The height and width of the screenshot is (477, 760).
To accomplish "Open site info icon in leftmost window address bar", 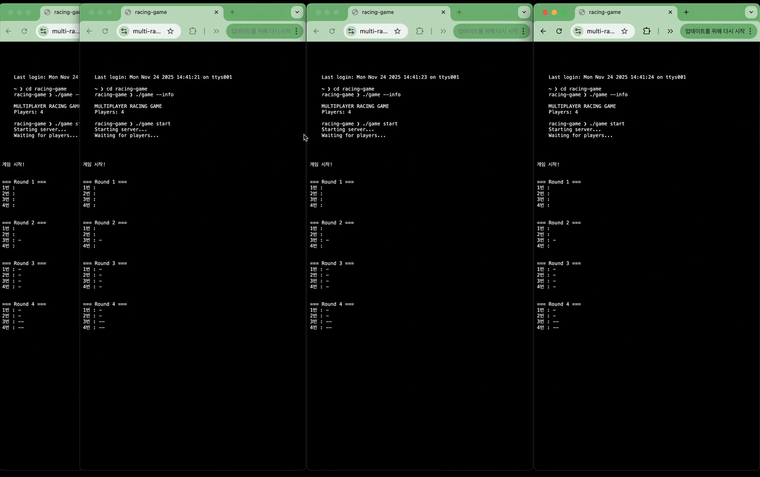I will pyautogui.click(x=43, y=31).
